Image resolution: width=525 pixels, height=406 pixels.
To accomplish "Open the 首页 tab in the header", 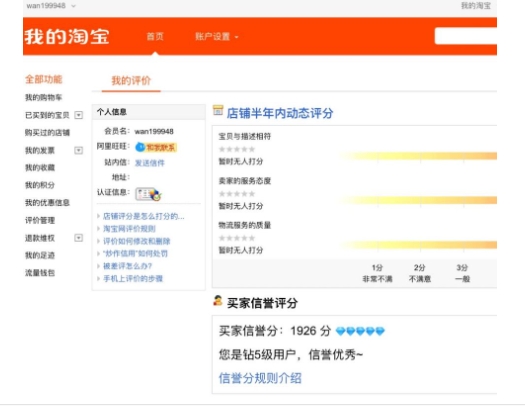I will [x=155, y=36].
